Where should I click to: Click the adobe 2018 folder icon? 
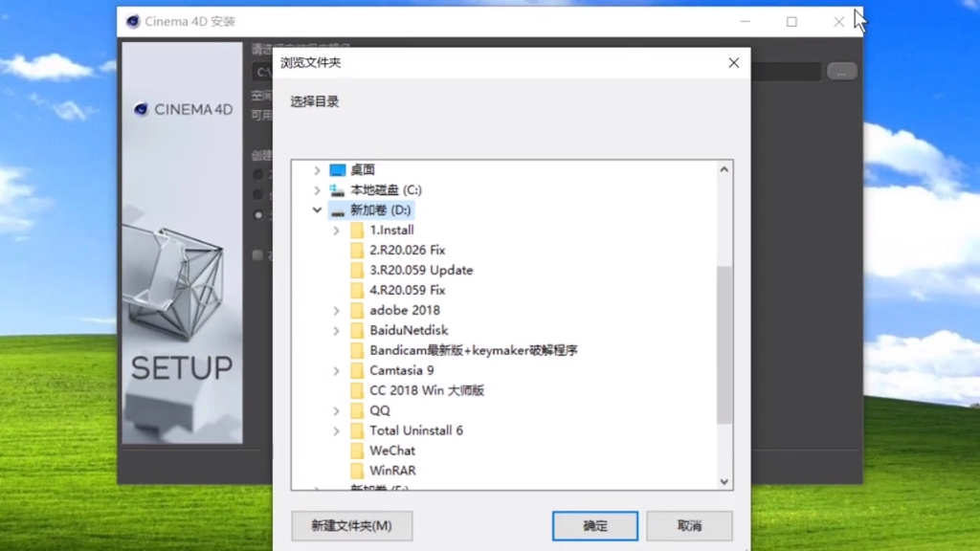click(x=359, y=310)
